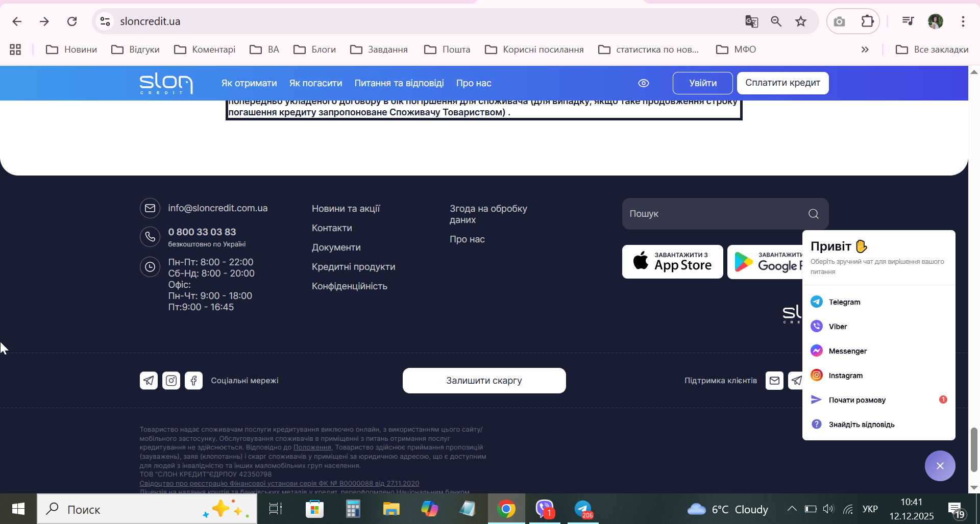
Task: Open Instagram icon under social networks
Action: coord(171,381)
